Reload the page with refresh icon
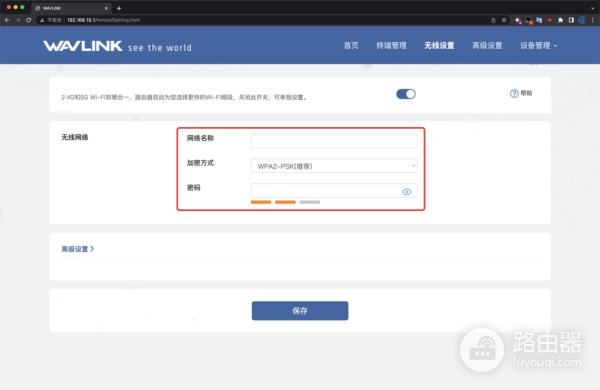This screenshot has height=390, width=600. tap(28, 20)
